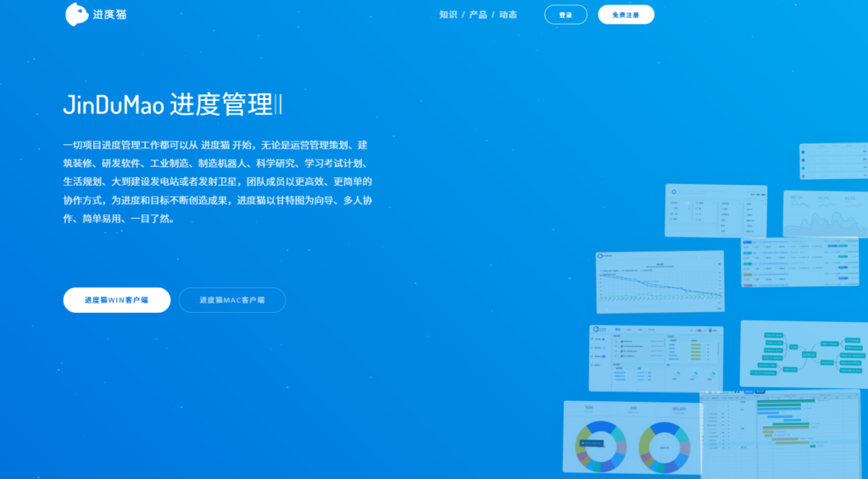Open the project dashboard panel screenshot
Screen dimensions: 868x479
coord(656,359)
